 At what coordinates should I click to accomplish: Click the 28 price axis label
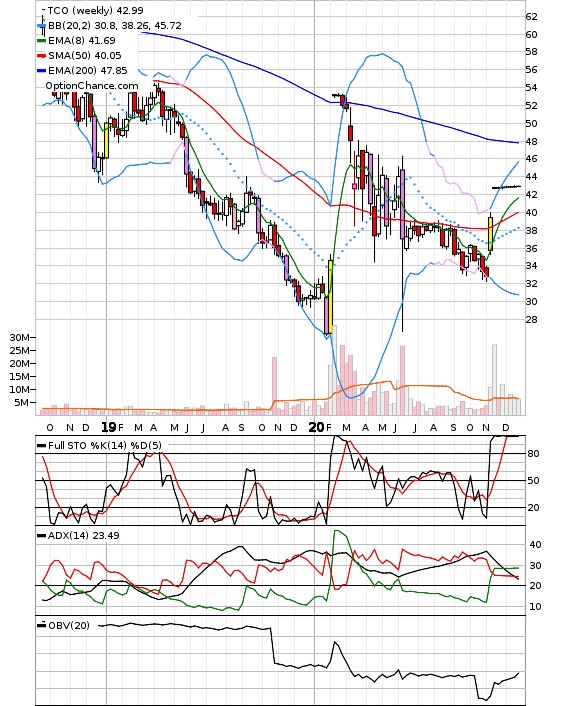coord(531,320)
